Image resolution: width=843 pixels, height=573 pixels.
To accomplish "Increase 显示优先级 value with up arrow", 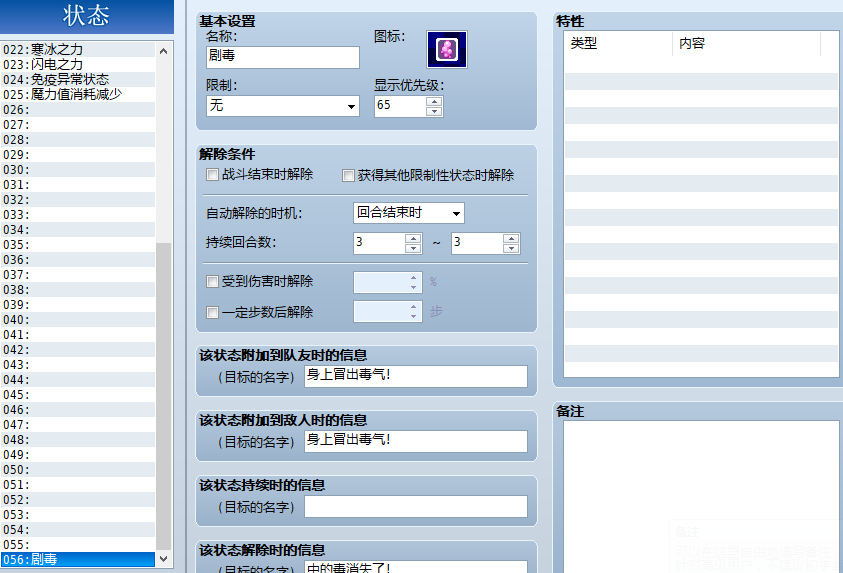I will coord(434,101).
